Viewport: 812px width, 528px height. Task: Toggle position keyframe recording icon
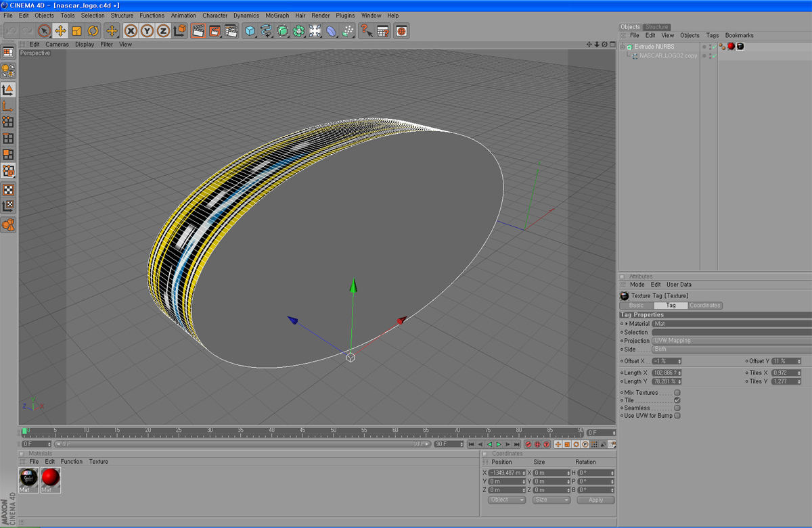pos(558,444)
